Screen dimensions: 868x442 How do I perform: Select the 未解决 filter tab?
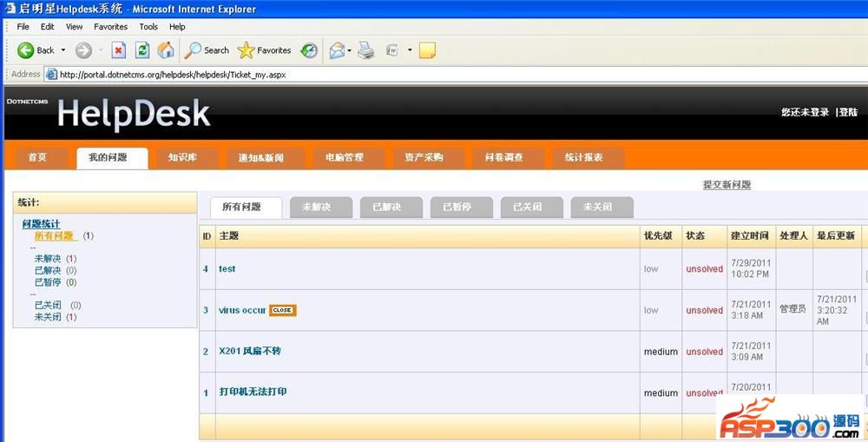pyautogui.click(x=321, y=207)
